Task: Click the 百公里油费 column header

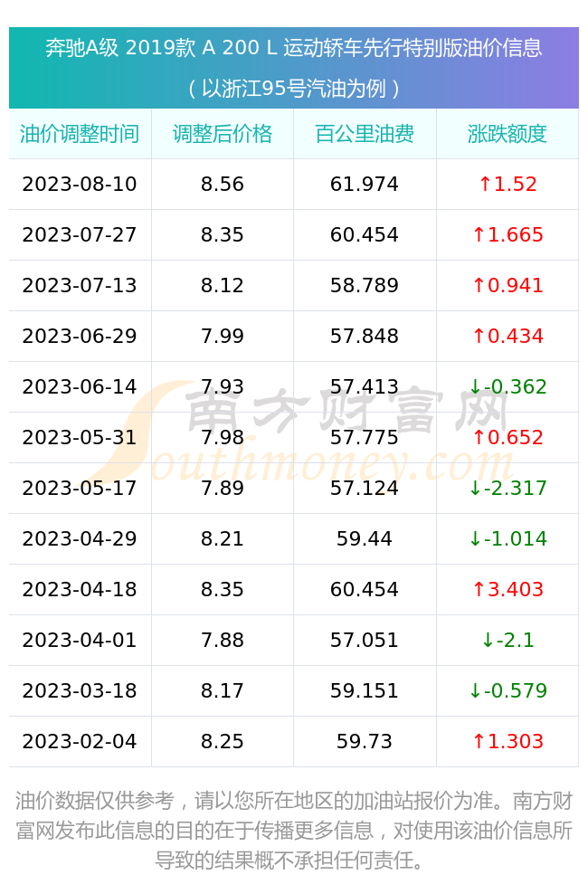Action: coord(365,134)
